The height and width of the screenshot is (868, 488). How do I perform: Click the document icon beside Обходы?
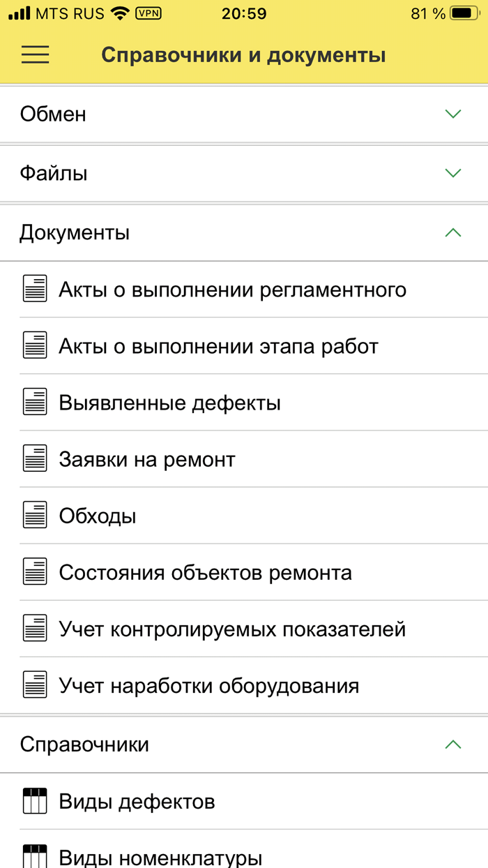click(34, 515)
